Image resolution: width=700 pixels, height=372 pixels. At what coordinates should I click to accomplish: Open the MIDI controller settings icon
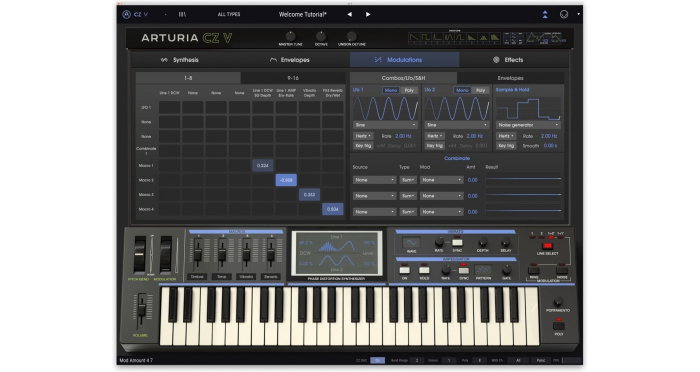point(564,14)
